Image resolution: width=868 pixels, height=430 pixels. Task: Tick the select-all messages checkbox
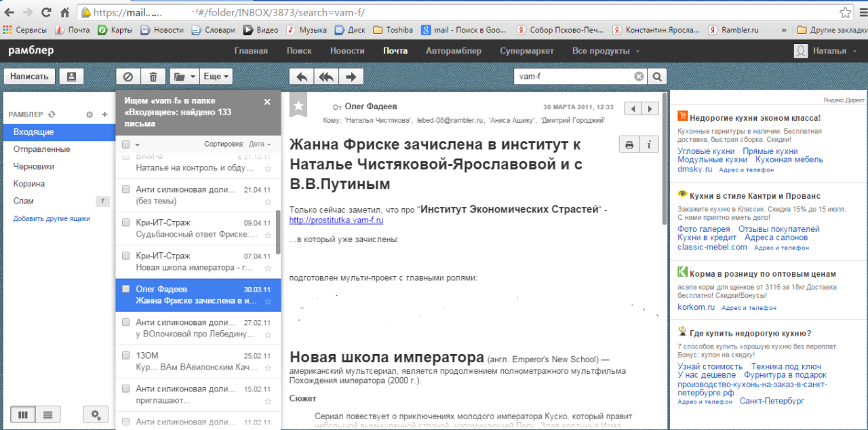(x=125, y=144)
